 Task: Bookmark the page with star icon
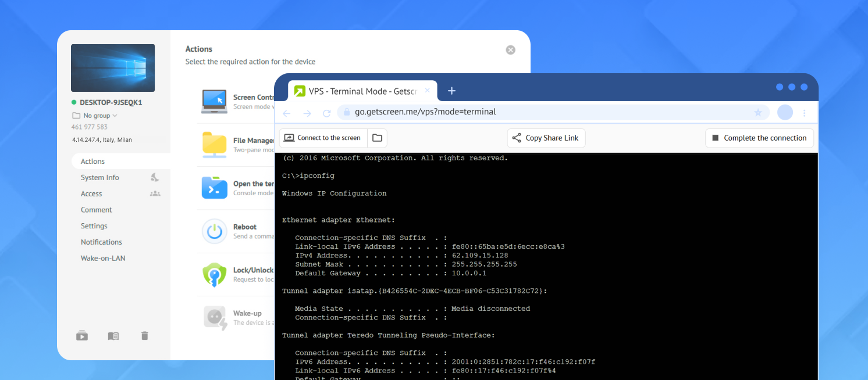(758, 113)
